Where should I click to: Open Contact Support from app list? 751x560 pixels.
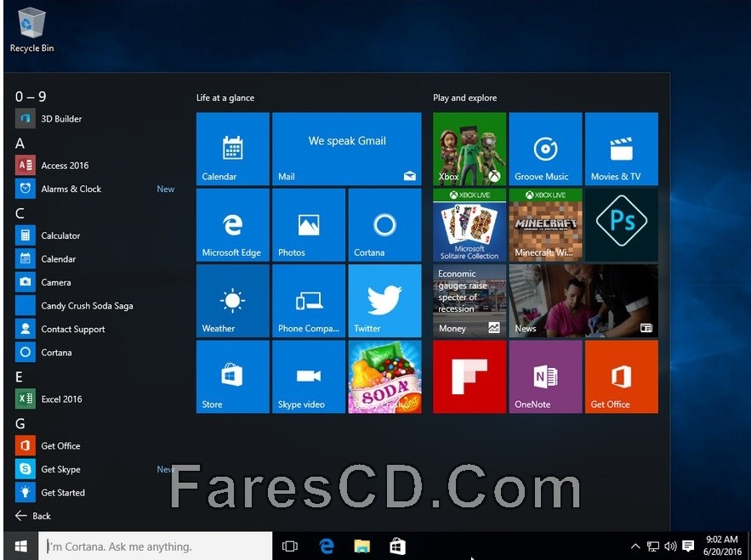(96, 329)
